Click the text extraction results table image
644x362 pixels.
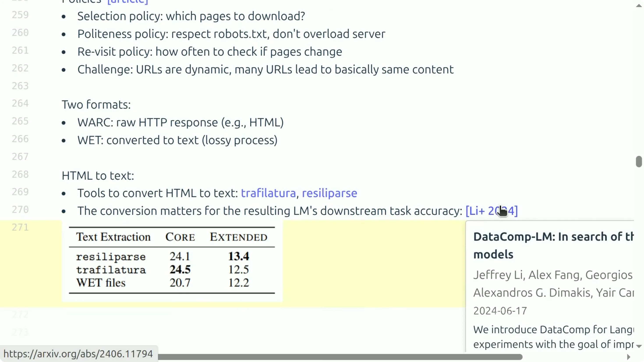[172, 261]
